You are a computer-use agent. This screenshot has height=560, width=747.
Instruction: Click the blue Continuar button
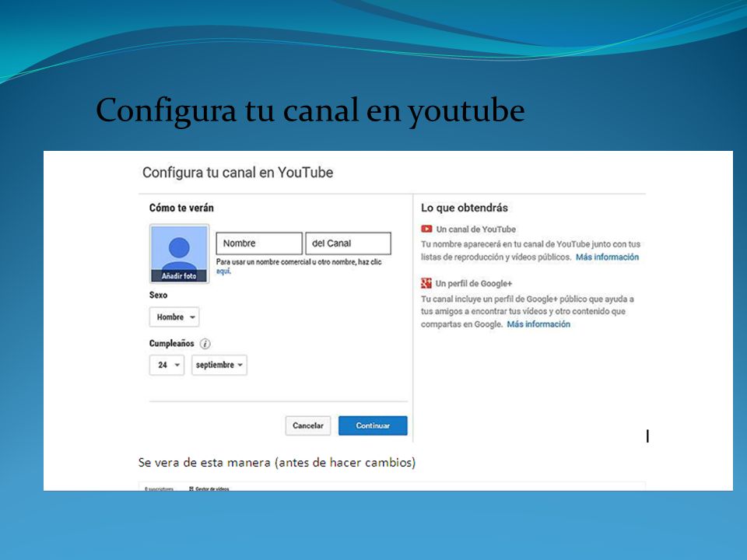coord(373,425)
